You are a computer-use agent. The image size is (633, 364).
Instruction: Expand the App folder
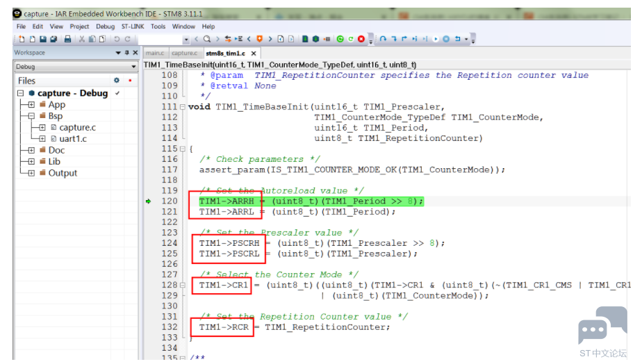[31, 104]
